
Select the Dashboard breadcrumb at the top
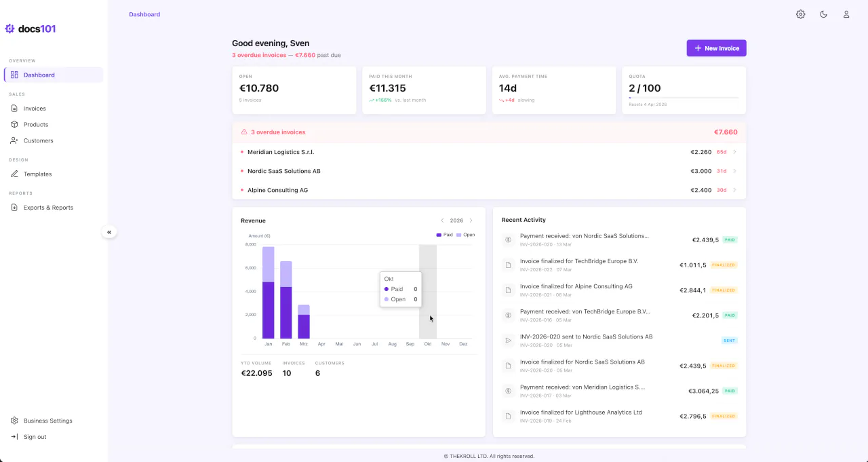144,14
